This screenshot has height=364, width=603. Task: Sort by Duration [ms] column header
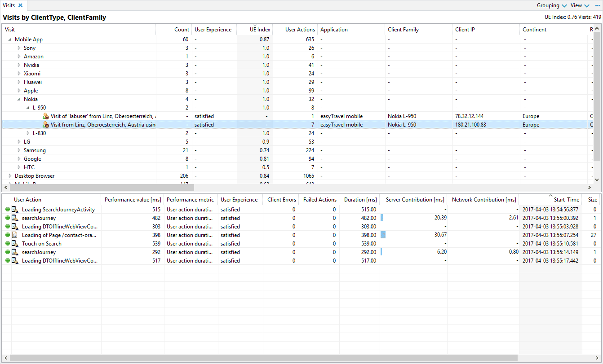pos(359,200)
